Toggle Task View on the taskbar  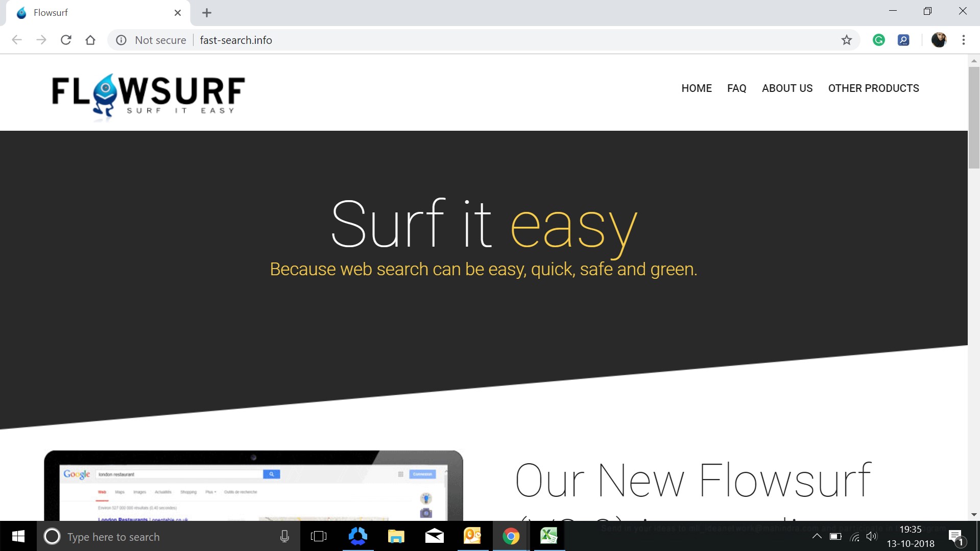319,536
